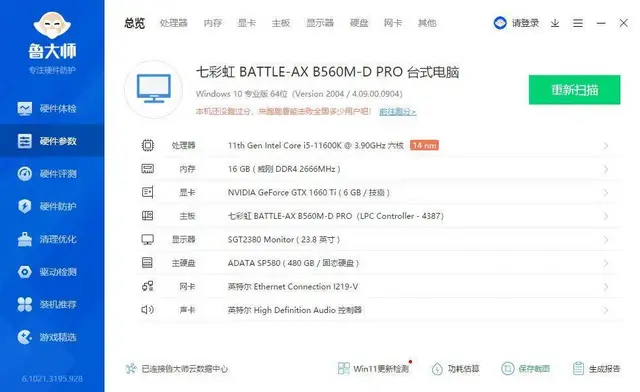Click the 鲁大师 logo avatar

52,24
